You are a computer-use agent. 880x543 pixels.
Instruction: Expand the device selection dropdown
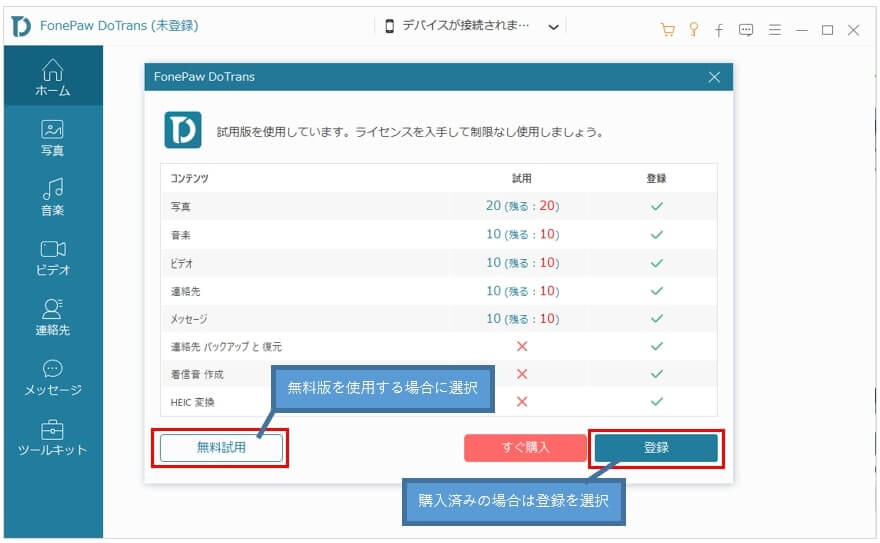(x=553, y=28)
